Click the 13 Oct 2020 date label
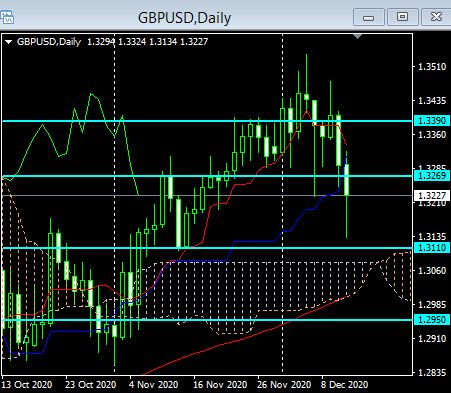The width and height of the screenshot is (451, 393). [27, 385]
